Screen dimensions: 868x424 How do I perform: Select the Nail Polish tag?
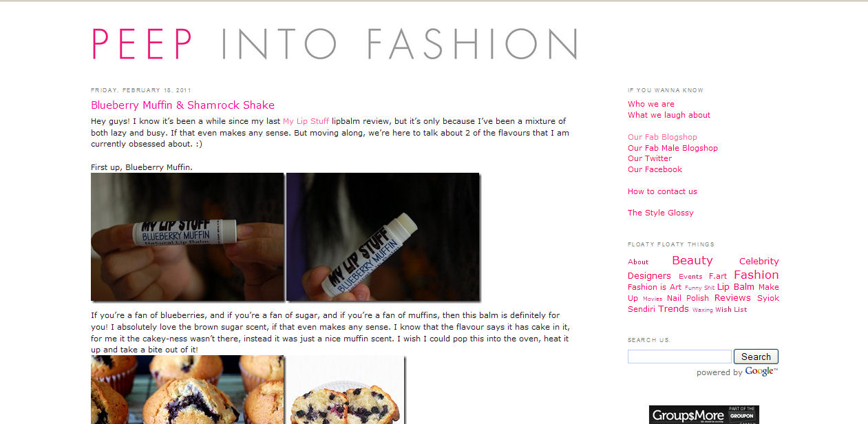[x=688, y=298]
